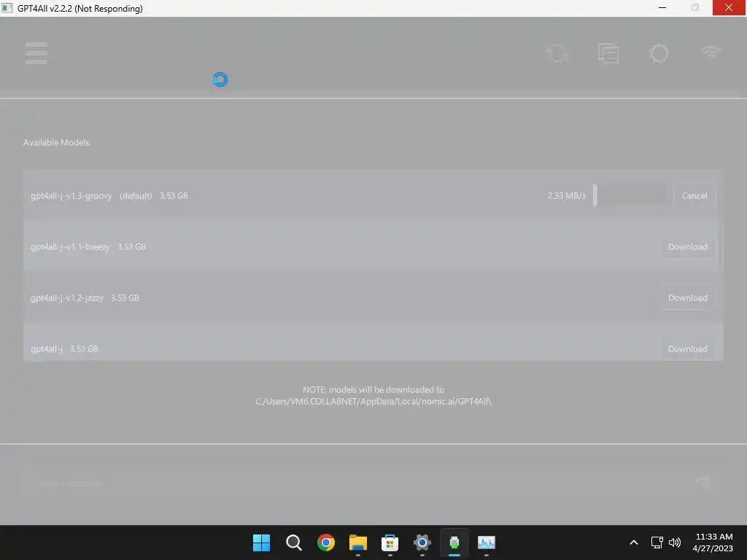Select the gpt4all-j-v1.1-breezy model name
Image resolution: width=747 pixels, height=560 pixels.
[x=70, y=246]
